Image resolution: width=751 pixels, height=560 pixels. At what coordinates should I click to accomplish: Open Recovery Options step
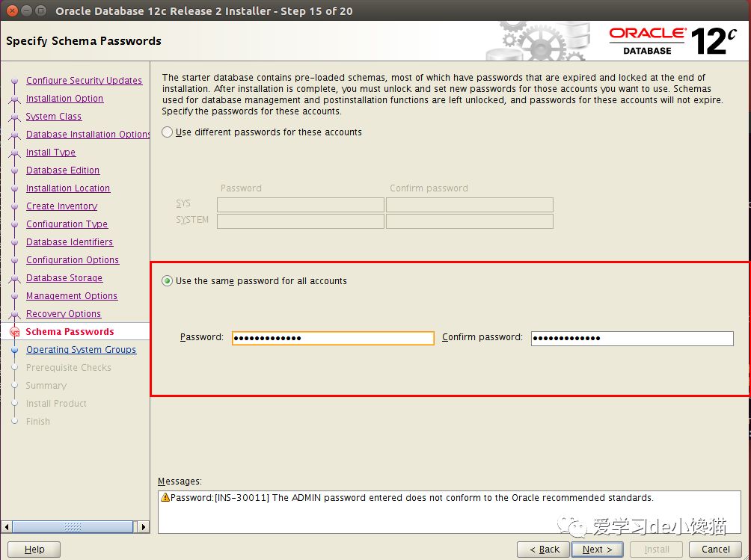click(64, 313)
